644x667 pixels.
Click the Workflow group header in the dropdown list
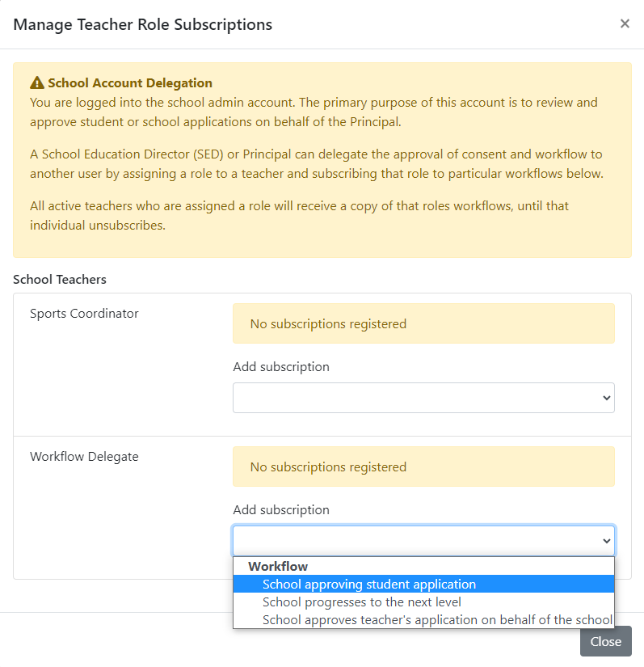278,566
